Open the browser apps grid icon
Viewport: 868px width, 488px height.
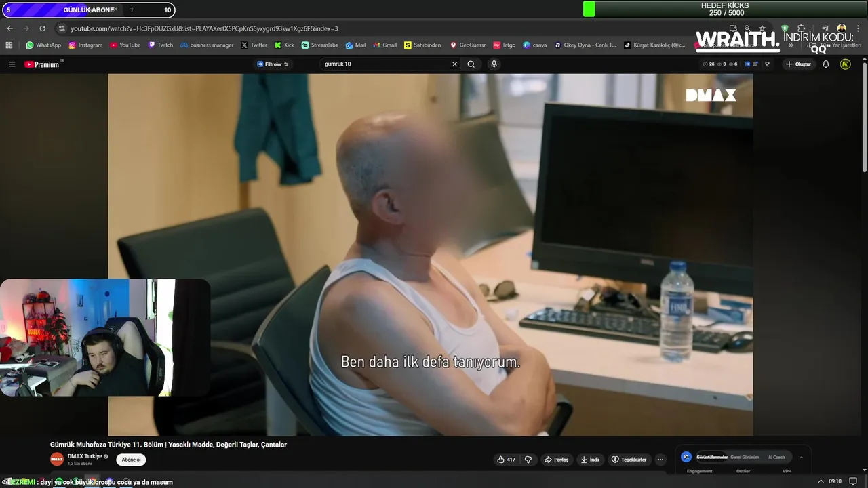pyautogui.click(x=9, y=45)
